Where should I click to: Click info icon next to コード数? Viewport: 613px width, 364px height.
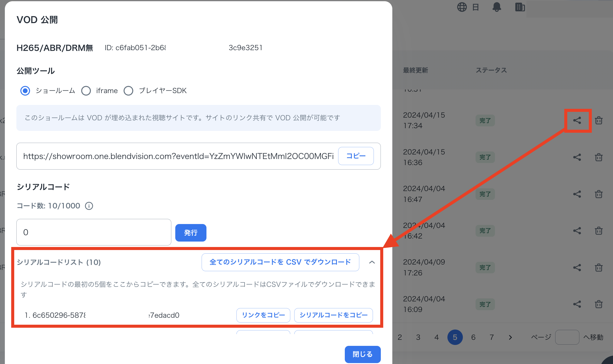[x=89, y=206]
